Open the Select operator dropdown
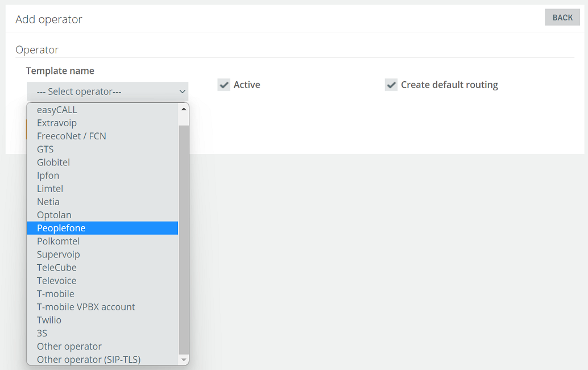This screenshot has height=370, width=588. 107,92
